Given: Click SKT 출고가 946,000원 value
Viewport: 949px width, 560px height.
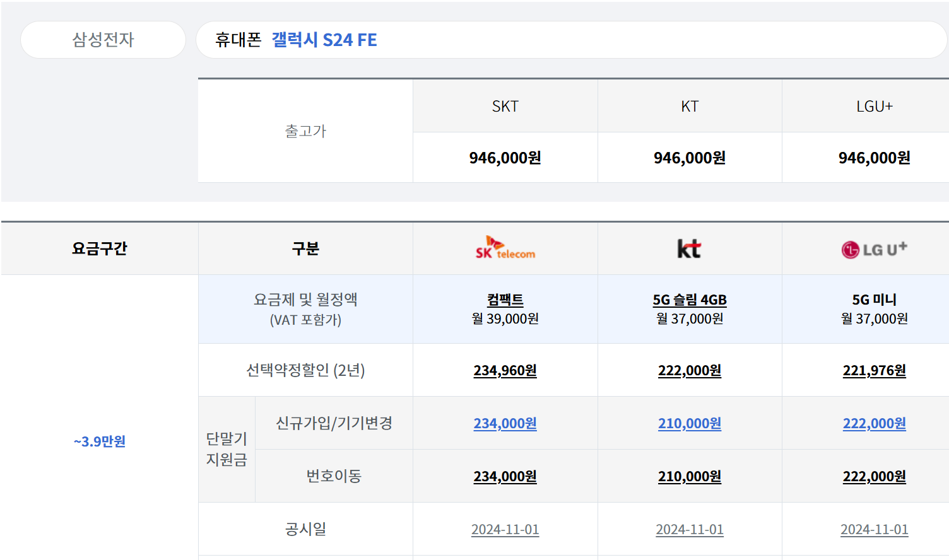Looking at the screenshot, I should (505, 158).
